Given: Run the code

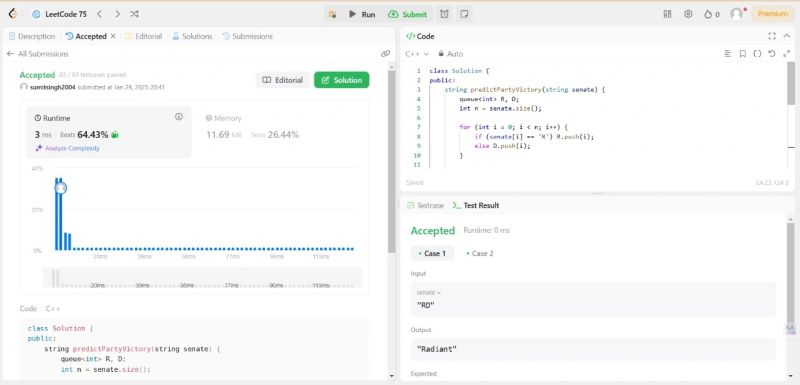Looking at the screenshot, I should click(x=362, y=14).
